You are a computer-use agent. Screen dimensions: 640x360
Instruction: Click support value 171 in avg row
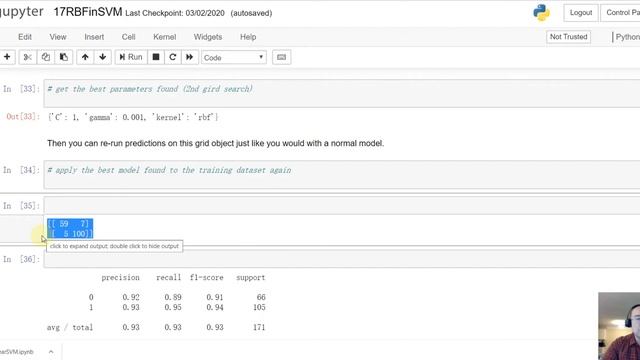pos(259,327)
